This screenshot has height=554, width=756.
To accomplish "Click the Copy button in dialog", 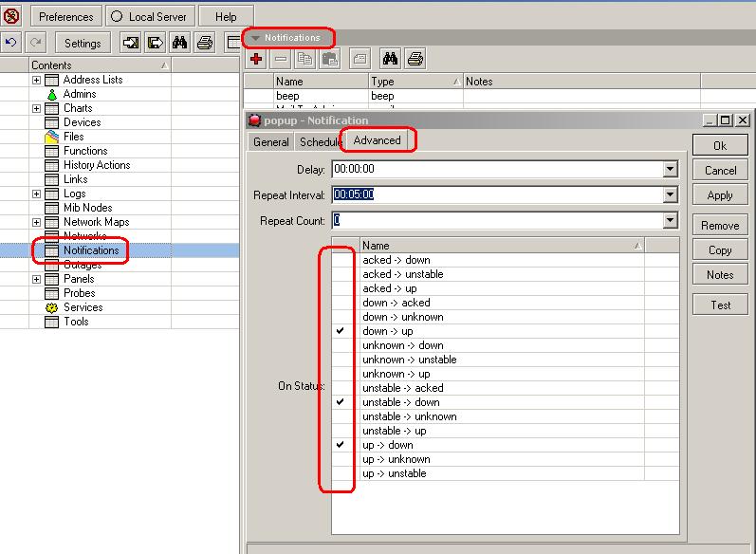I will pyautogui.click(x=720, y=249).
